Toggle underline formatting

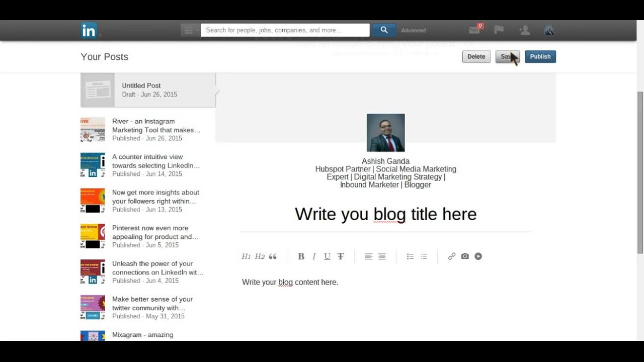click(x=327, y=256)
